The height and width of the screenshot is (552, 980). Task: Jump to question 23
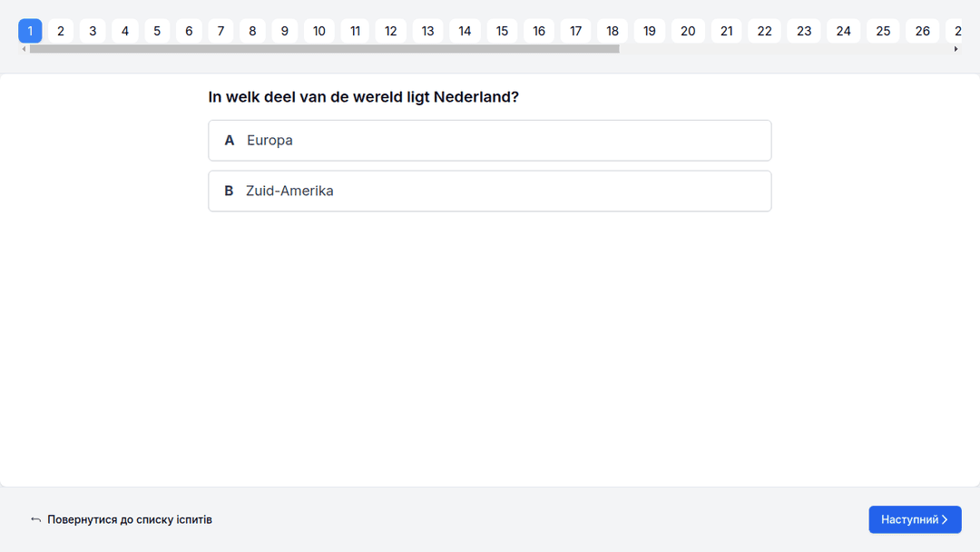click(x=804, y=31)
